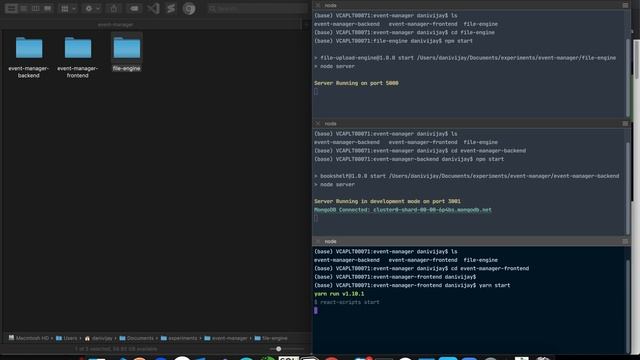Open menu icon of the bottom terminal pane
This screenshot has height=360, width=640.
click(x=625, y=241)
